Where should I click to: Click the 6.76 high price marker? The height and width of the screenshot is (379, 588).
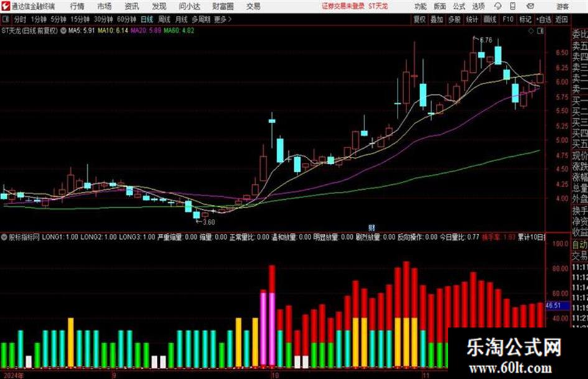tap(486, 40)
